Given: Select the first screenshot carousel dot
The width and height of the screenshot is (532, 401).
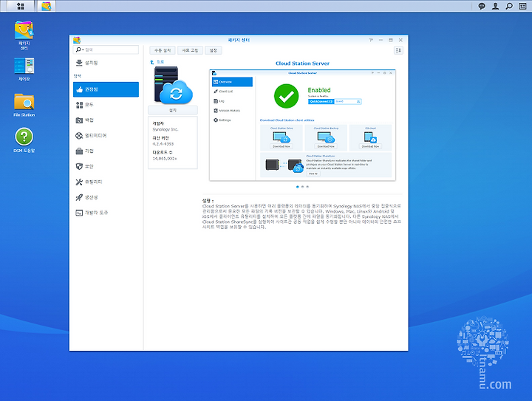Looking at the screenshot, I should [x=298, y=187].
